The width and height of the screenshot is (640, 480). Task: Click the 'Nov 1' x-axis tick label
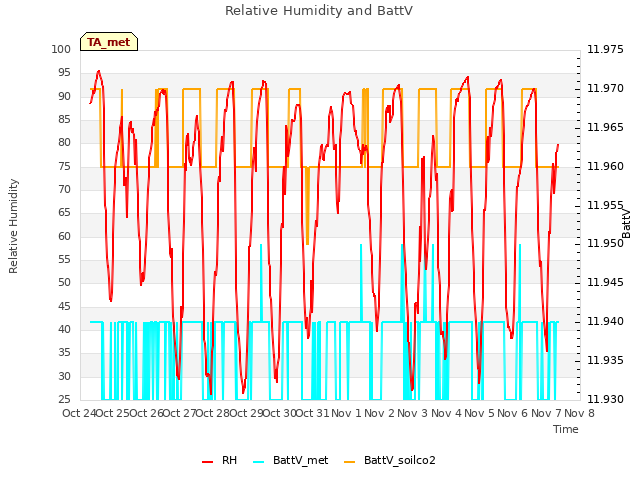coord(346,413)
